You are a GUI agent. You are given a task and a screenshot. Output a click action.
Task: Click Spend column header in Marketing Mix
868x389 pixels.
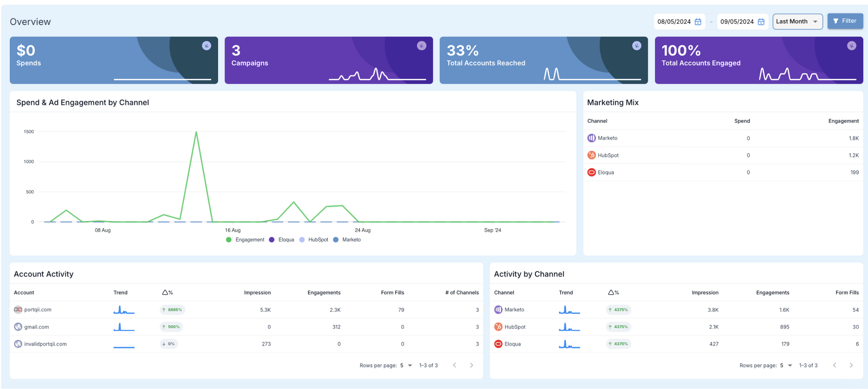pyautogui.click(x=742, y=121)
